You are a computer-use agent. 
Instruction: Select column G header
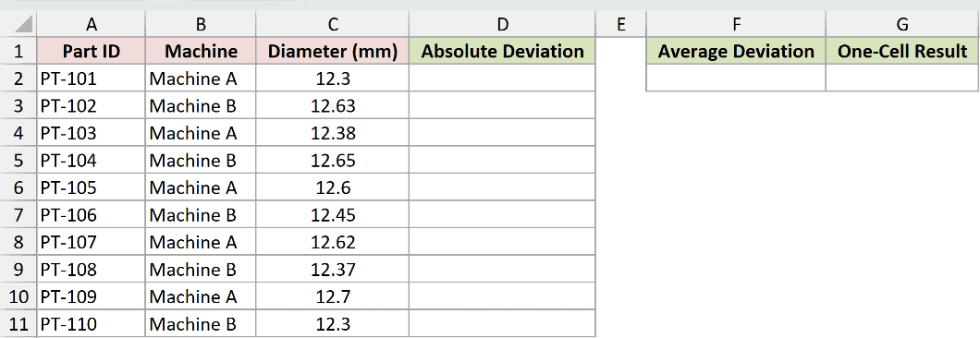(x=902, y=24)
